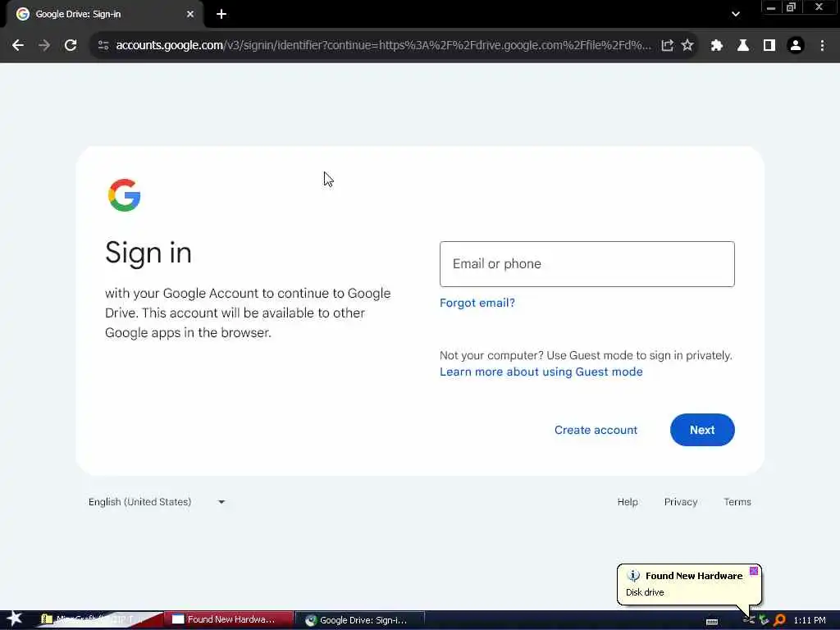Dismiss the Found New Hardware balloon
This screenshot has height=630, width=840.
pyautogui.click(x=754, y=571)
